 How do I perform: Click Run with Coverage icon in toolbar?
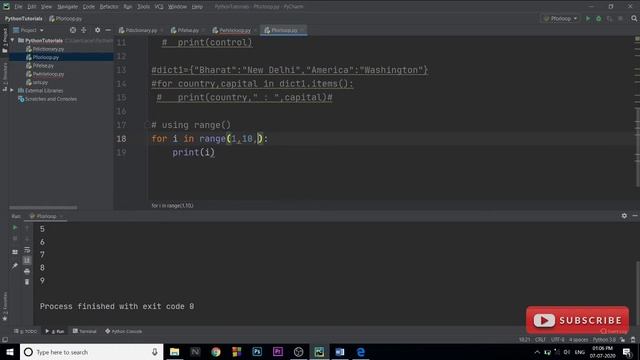[x=609, y=18]
